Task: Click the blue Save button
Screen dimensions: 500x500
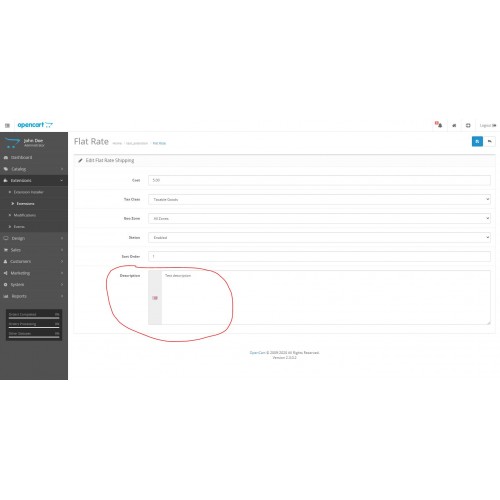Action: 477,141
